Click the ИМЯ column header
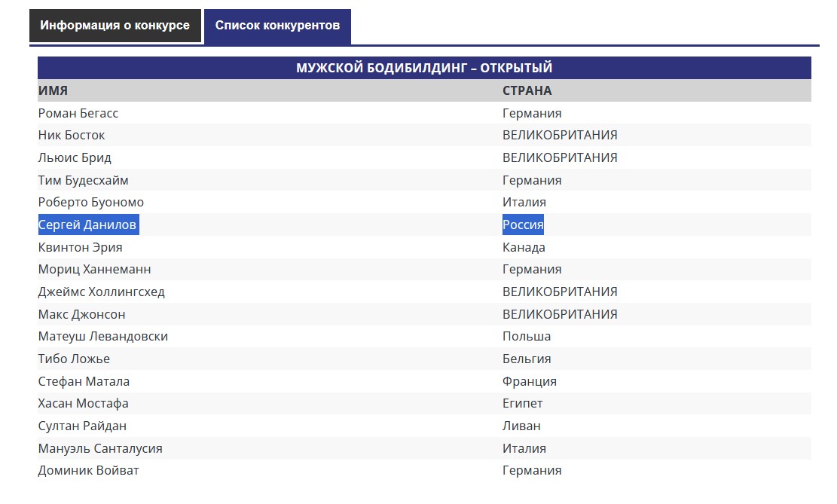The height and width of the screenshot is (504, 837). click(x=53, y=90)
